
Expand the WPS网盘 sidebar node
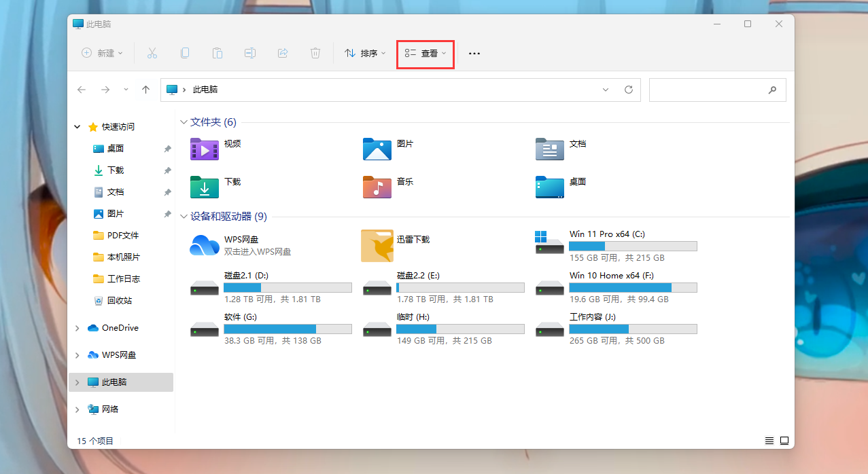coord(77,355)
